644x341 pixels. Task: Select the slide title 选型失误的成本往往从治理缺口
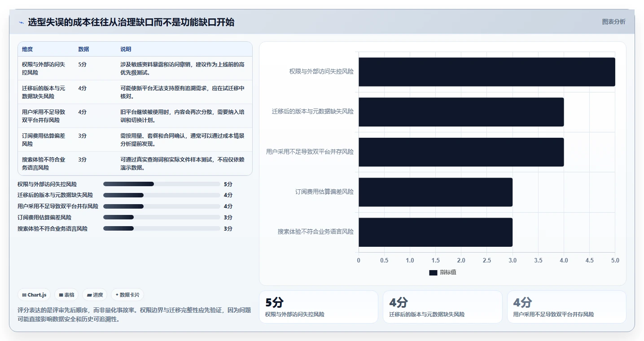click(131, 22)
